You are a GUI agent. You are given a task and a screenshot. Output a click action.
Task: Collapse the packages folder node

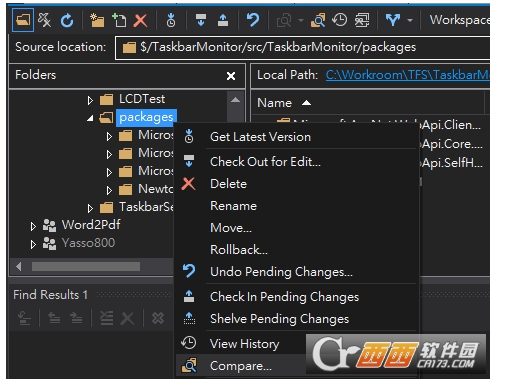(90, 118)
